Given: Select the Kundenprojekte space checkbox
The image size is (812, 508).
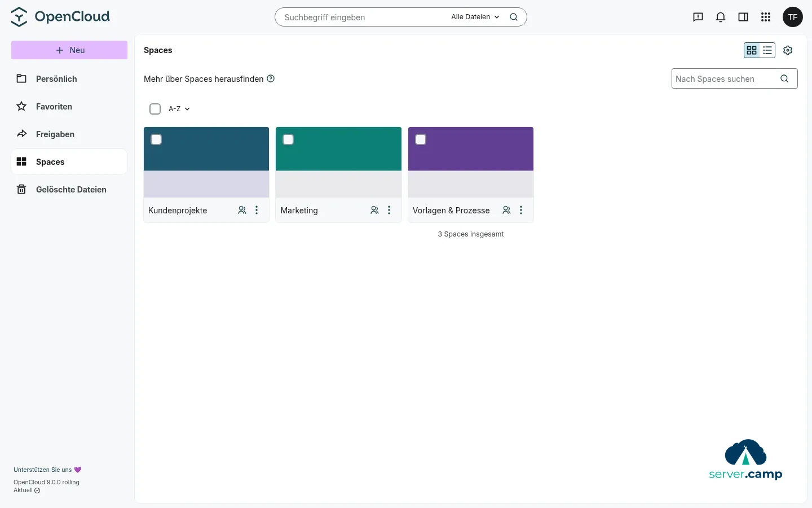Looking at the screenshot, I should pos(156,139).
